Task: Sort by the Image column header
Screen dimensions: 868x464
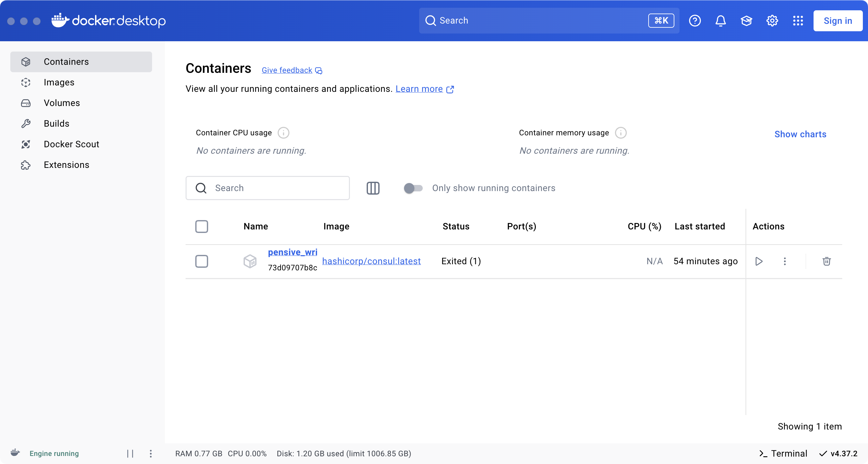Action: [336, 227]
